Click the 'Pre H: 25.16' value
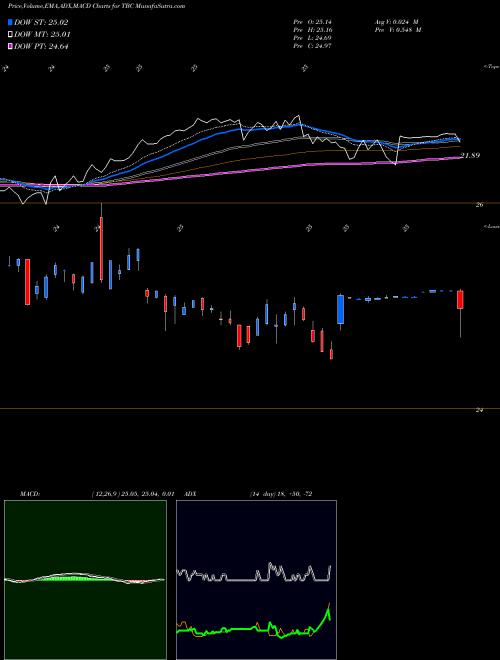The width and height of the screenshot is (500, 660). (x=312, y=30)
